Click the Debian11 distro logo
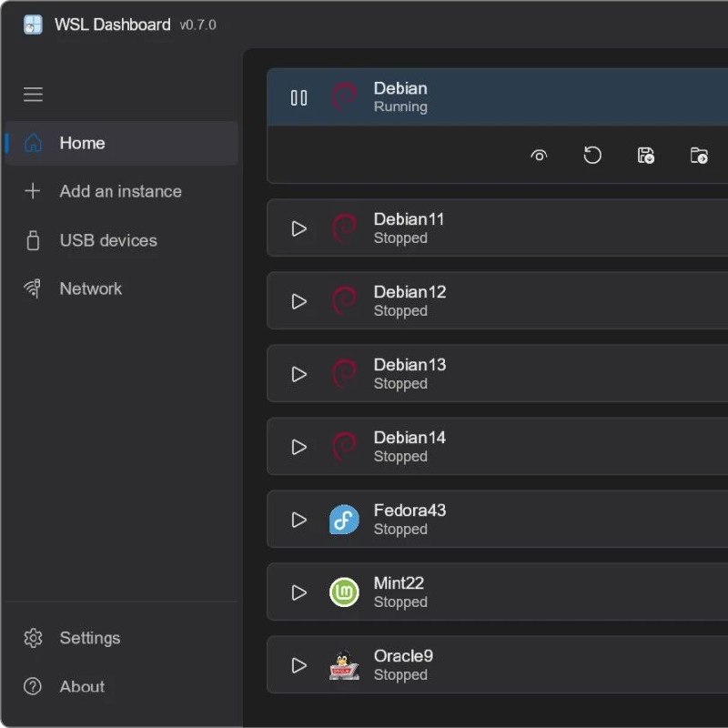This screenshot has height=728, width=728. [345, 228]
